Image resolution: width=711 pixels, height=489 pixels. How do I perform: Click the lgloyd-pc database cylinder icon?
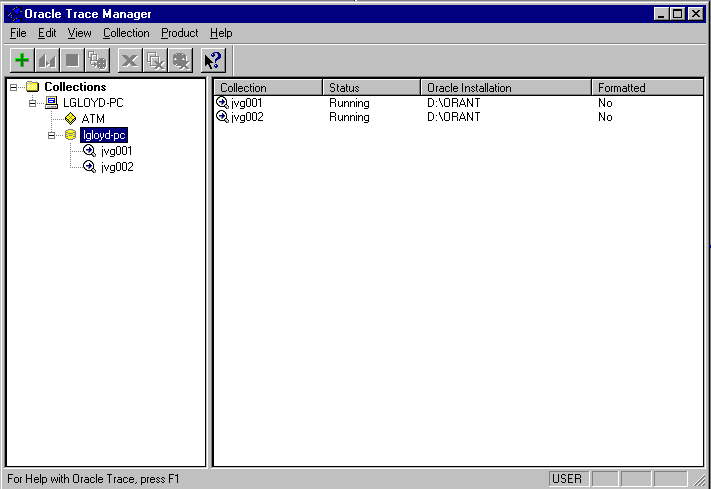pos(70,135)
